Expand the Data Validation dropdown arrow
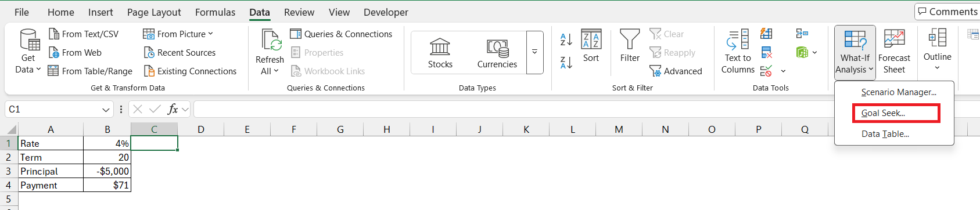 (783, 71)
